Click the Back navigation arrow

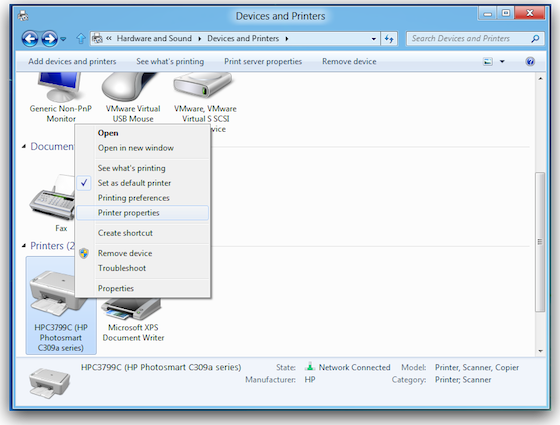30,39
